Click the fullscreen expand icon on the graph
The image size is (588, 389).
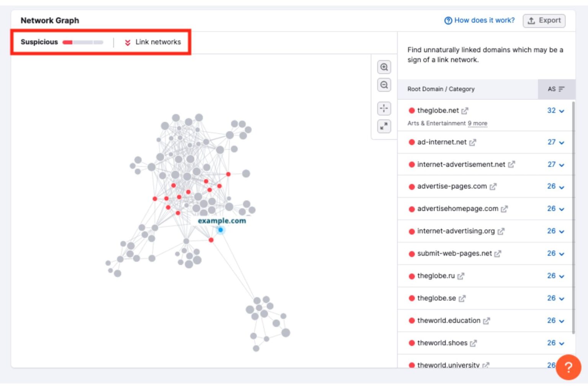(384, 126)
